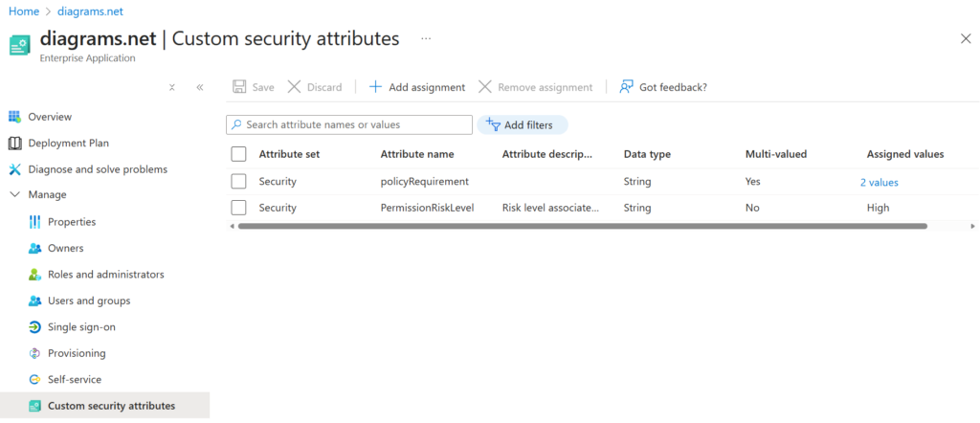Screen dimensions: 980x423
Task: Click the Overview icon in sidebar
Action: [14, 117]
